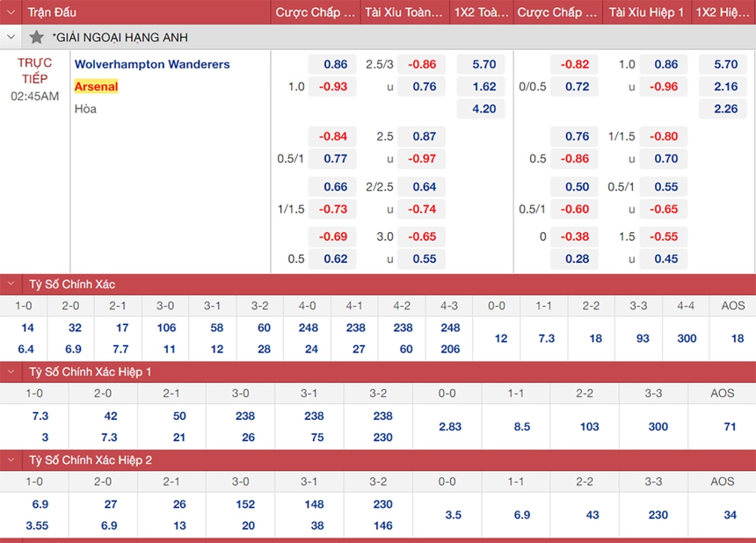Choose the 0.87 over odds at 2.5
Image resolution: width=756 pixels, height=543 pixels.
click(424, 136)
